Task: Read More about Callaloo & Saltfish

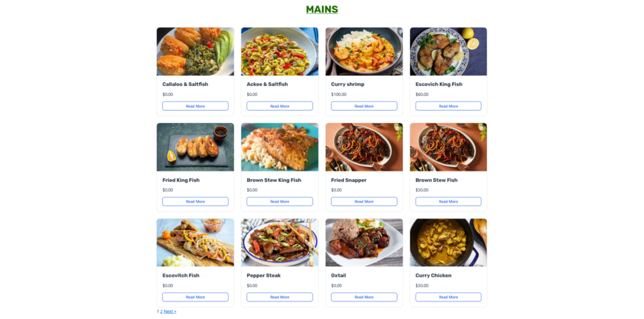Action: click(195, 106)
